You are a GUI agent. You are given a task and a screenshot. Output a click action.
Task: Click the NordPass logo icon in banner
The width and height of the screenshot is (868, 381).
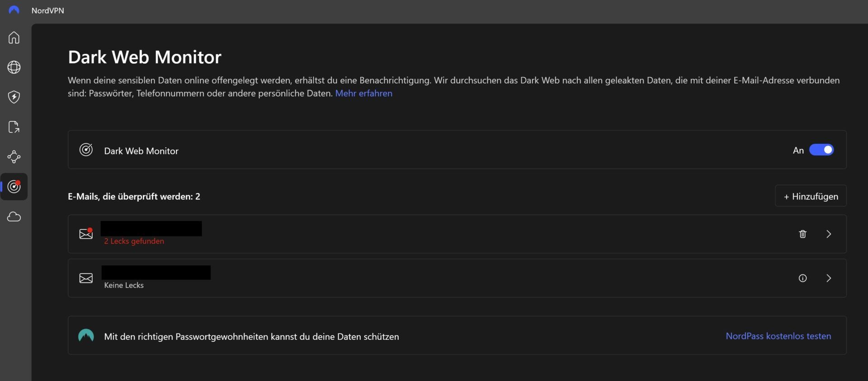click(x=86, y=335)
